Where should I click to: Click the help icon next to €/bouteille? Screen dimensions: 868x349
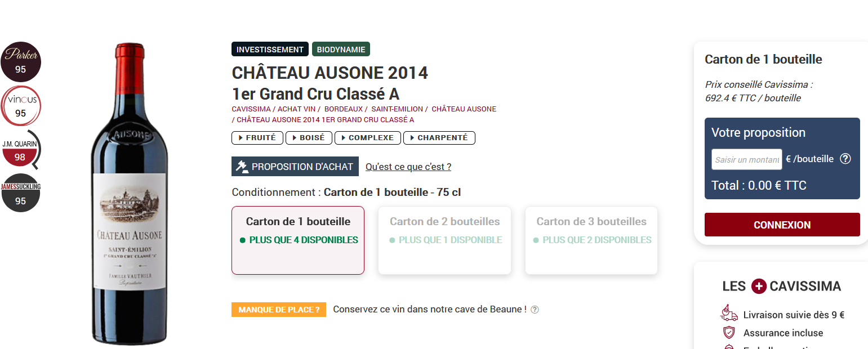click(845, 159)
